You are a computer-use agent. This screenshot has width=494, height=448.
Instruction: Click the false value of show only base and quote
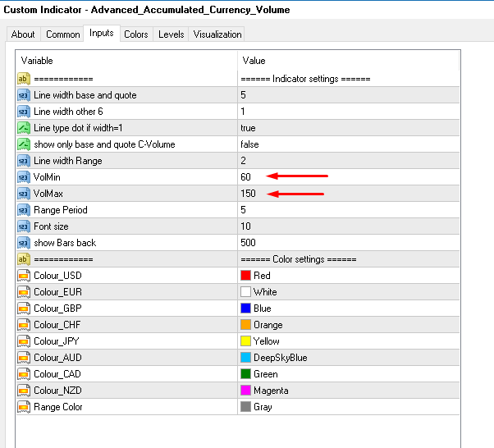click(249, 144)
